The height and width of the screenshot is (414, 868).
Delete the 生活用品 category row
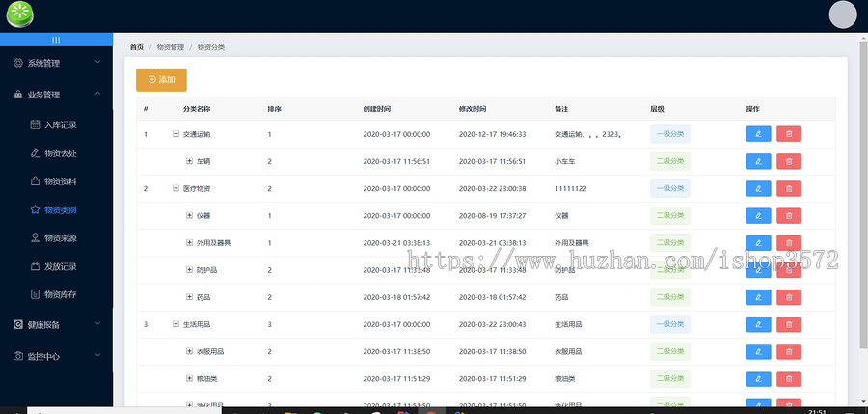pyautogui.click(x=789, y=324)
